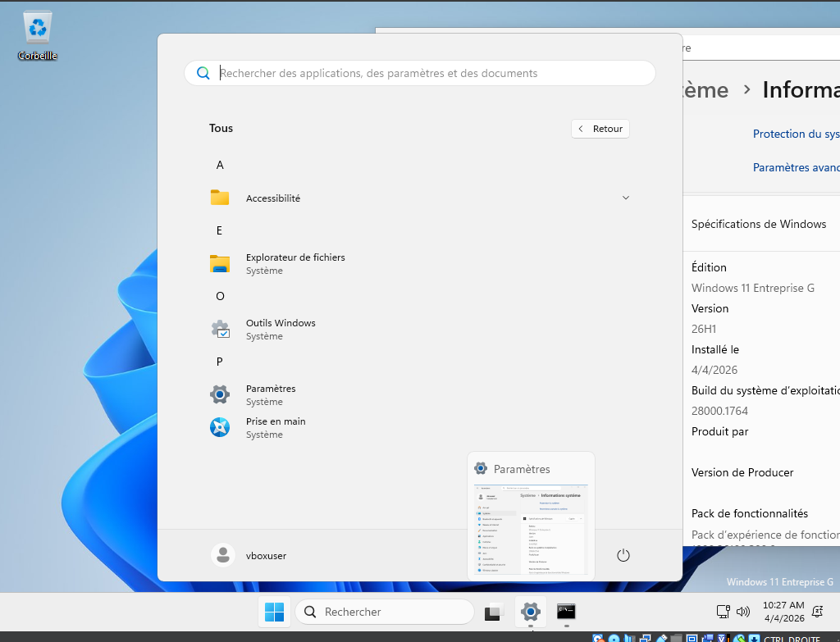
Task: Open the volume speaker tray icon
Action: coord(743,612)
